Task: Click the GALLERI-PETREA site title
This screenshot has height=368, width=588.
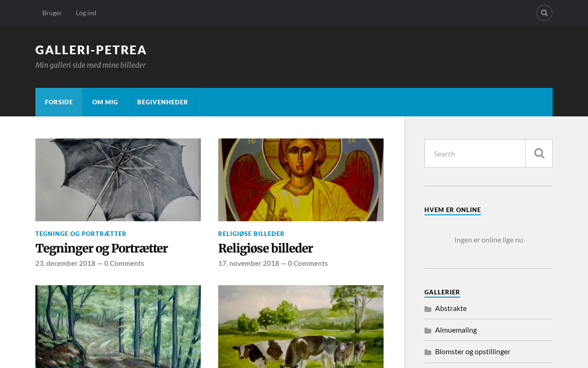Action: click(91, 50)
